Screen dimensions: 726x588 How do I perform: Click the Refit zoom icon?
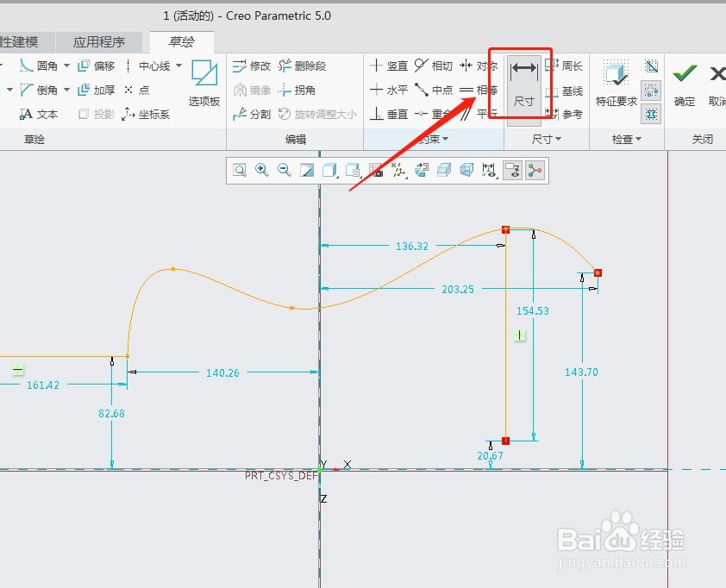click(240, 171)
